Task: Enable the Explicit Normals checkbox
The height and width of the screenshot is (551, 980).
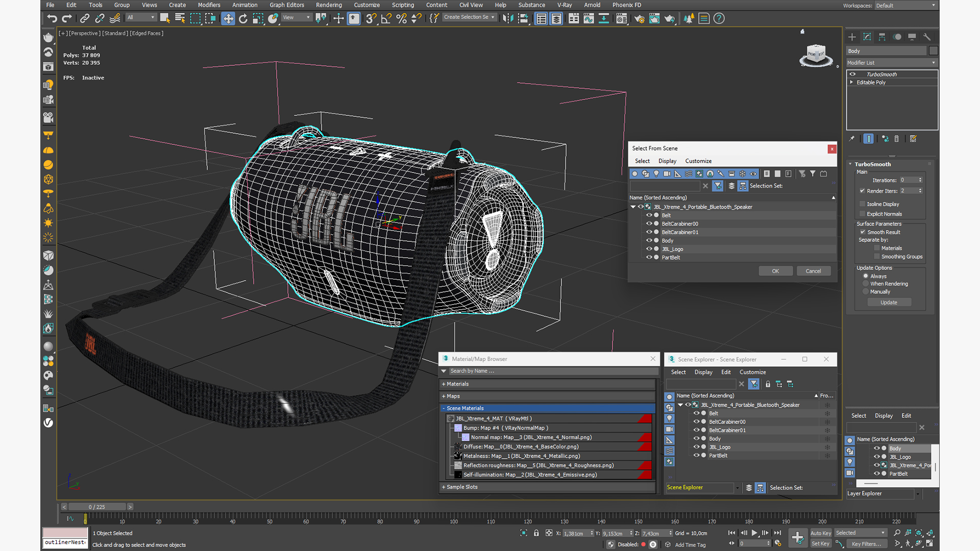Action: (x=862, y=214)
